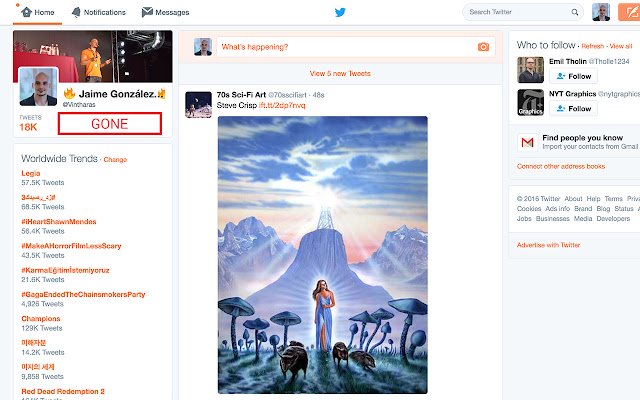The image size is (640, 400).
Task: Click Jaime González profile picture
Action: pos(38,87)
